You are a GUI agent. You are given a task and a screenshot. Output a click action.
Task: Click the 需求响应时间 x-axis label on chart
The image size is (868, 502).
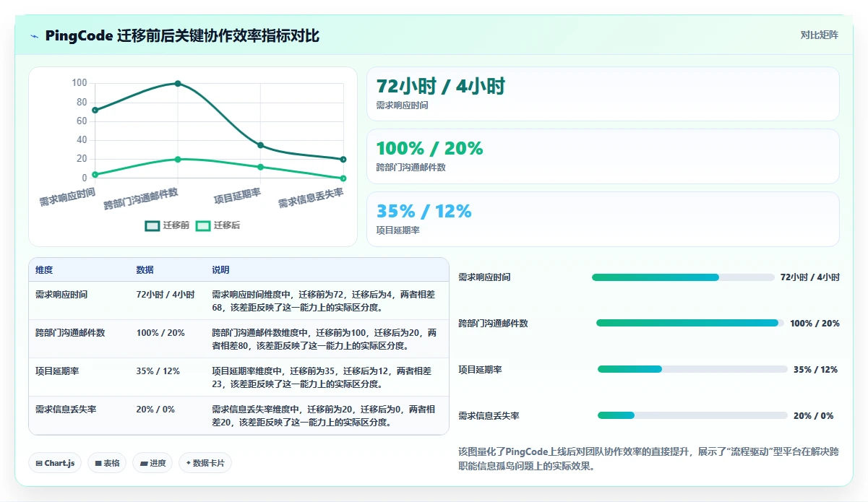coord(67,197)
